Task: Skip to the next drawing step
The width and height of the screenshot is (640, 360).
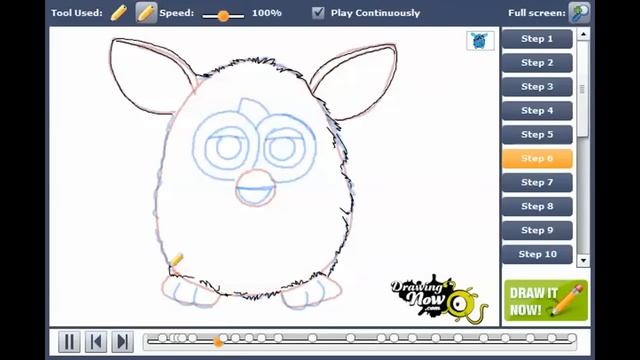Action: point(122,341)
